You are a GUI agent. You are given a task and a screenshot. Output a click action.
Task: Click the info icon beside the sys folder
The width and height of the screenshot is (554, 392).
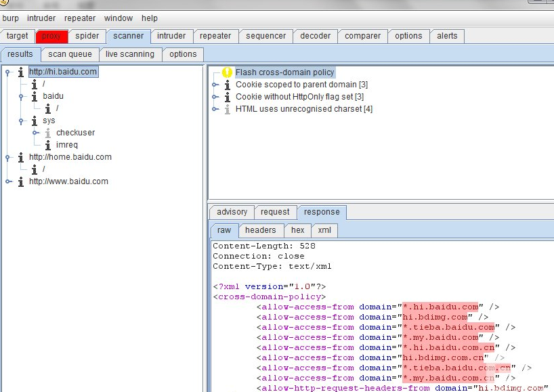pos(35,121)
